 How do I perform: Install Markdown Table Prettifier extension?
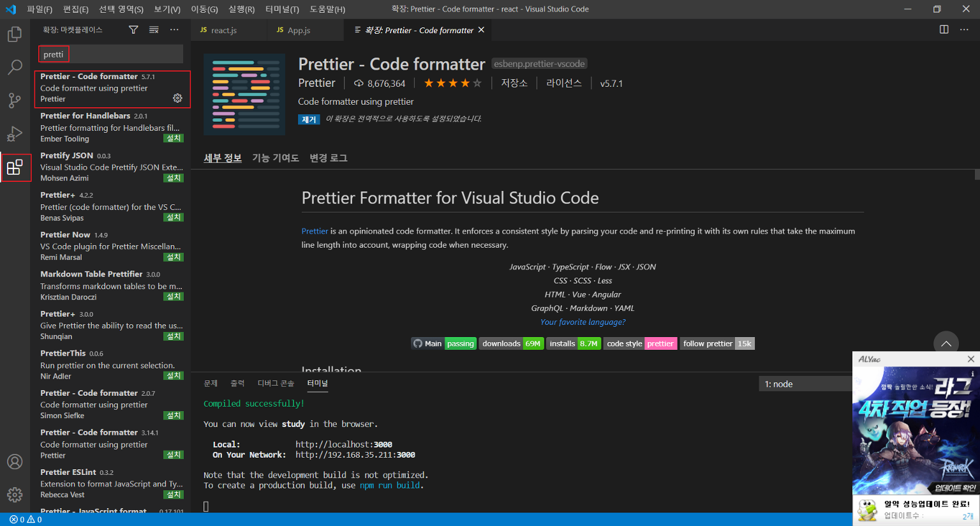point(174,297)
